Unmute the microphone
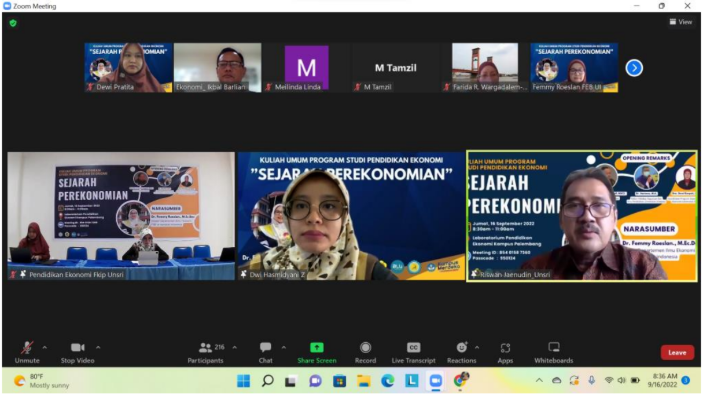Screen dimensions: 702x399 [x=27, y=352]
